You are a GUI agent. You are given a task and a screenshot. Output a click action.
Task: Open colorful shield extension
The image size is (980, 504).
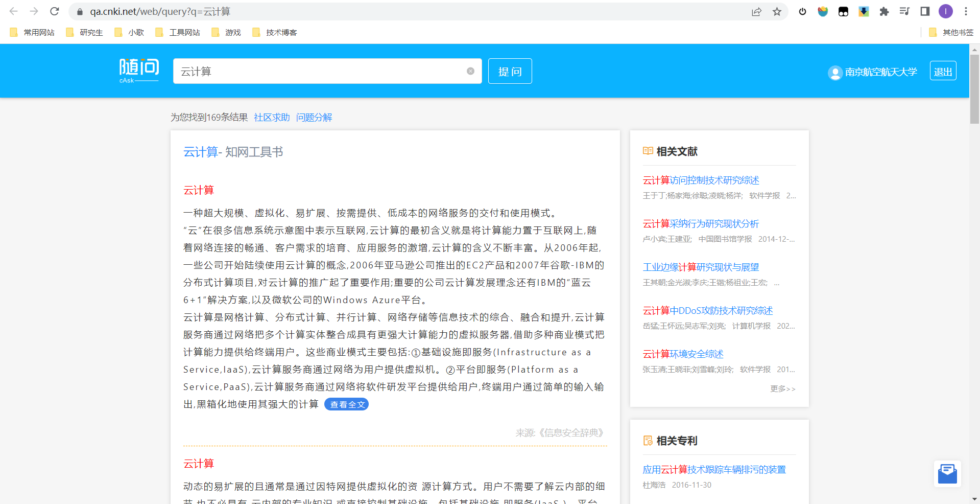point(823,12)
